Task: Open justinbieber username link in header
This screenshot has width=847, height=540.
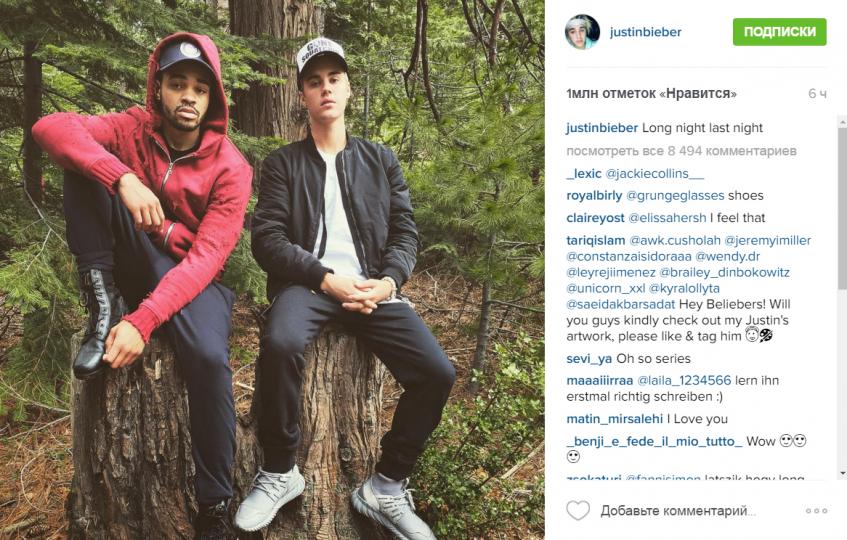Action: tap(646, 32)
